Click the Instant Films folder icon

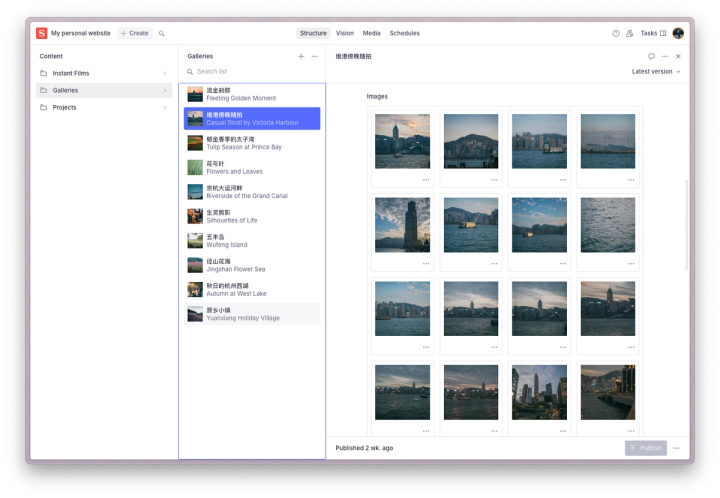tap(44, 73)
